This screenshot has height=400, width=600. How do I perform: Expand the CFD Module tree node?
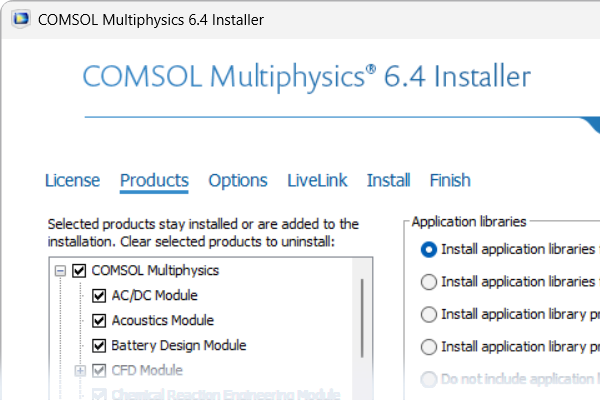81,371
